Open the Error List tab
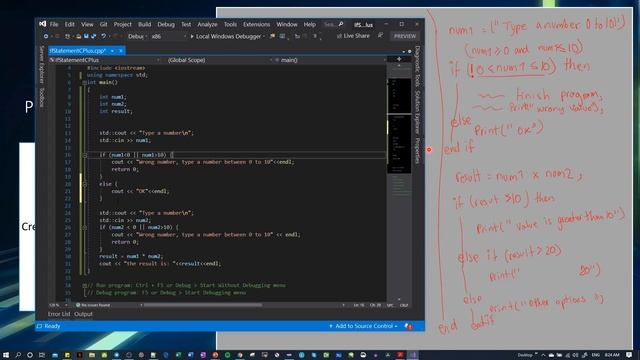Viewport: 640px width, 360px height. [x=59, y=314]
